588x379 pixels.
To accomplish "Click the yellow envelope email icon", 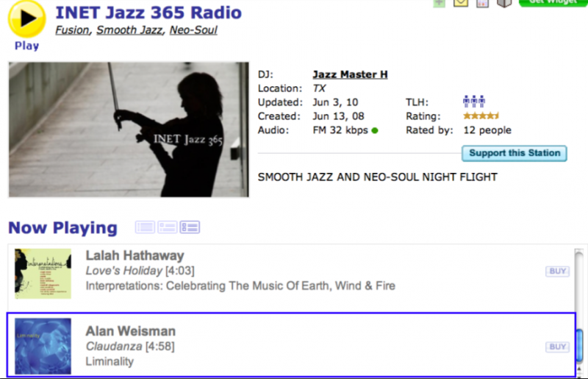I will (461, 2).
